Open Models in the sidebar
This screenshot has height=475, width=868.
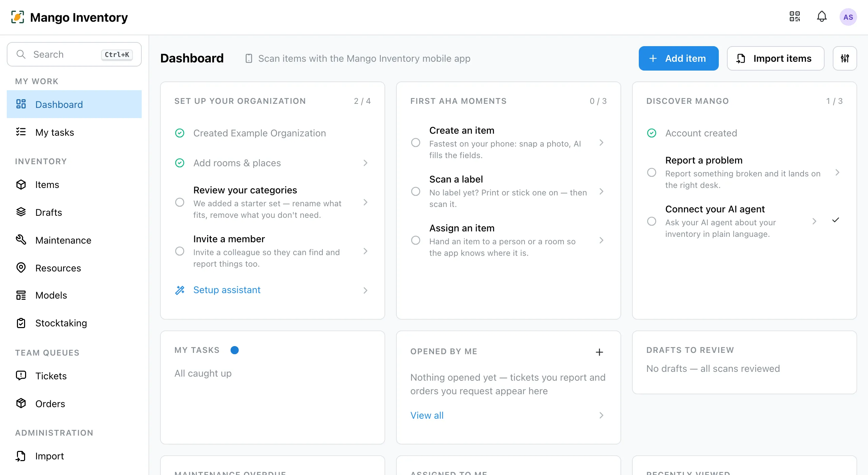click(74, 295)
